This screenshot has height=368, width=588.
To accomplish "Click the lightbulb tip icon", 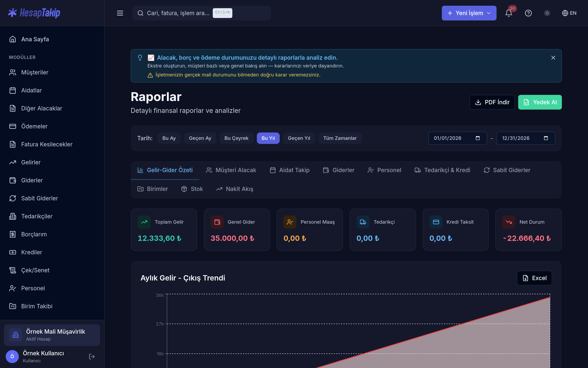I will (140, 58).
